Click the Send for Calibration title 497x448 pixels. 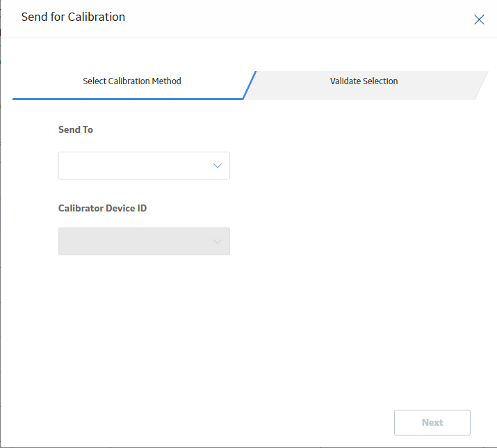(73, 17)
